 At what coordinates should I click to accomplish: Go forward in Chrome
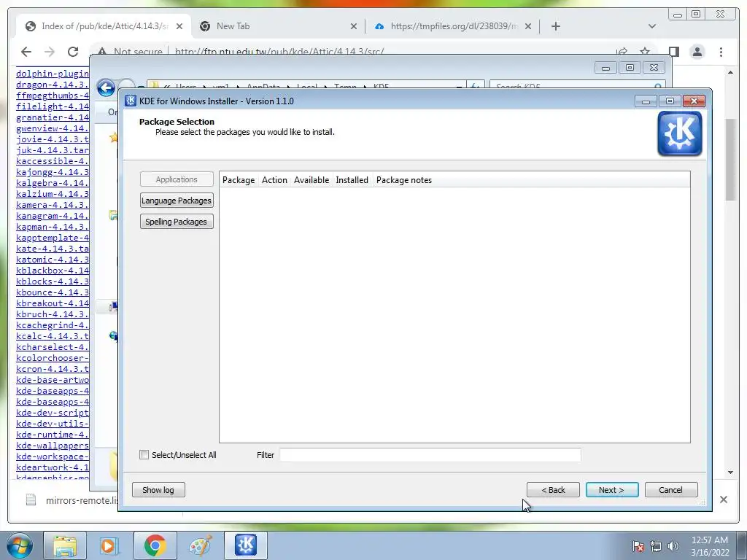50,52
